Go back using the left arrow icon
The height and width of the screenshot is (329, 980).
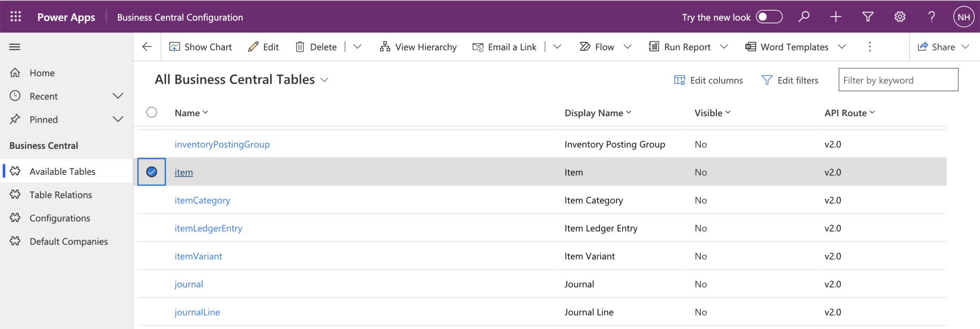(x=147, y=47)
